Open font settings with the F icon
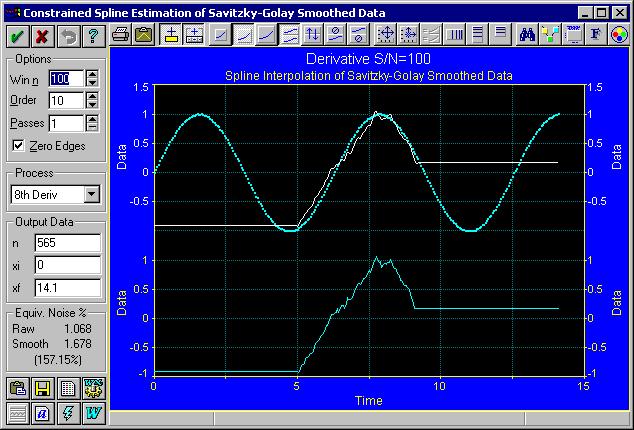This screenshot has width=634, height=430. point(596,35)
